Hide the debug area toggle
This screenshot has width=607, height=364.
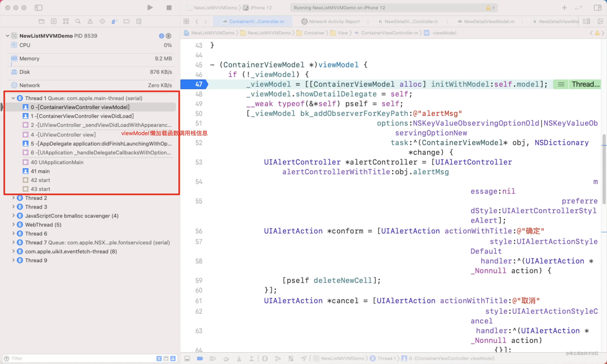pos(187,358)
